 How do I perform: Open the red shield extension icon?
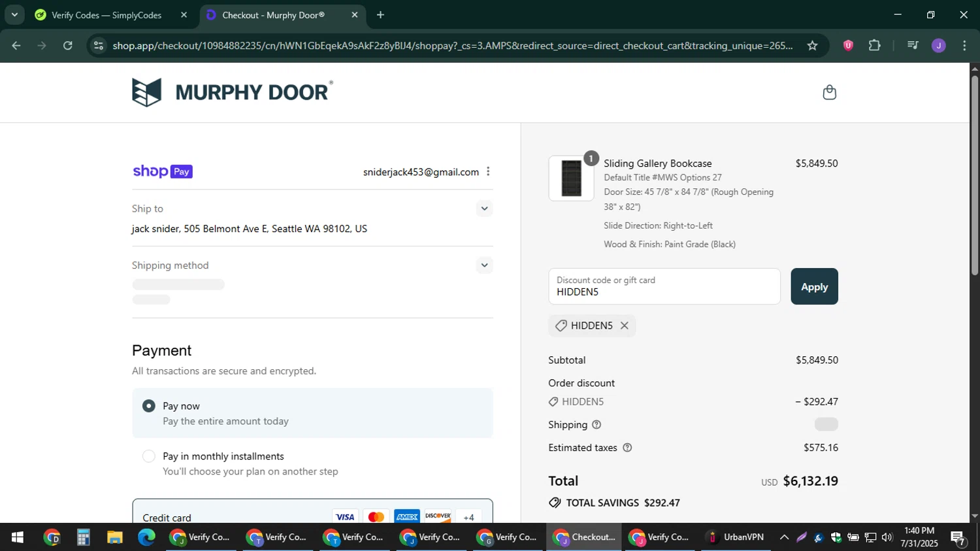click(x=848, y=46)
